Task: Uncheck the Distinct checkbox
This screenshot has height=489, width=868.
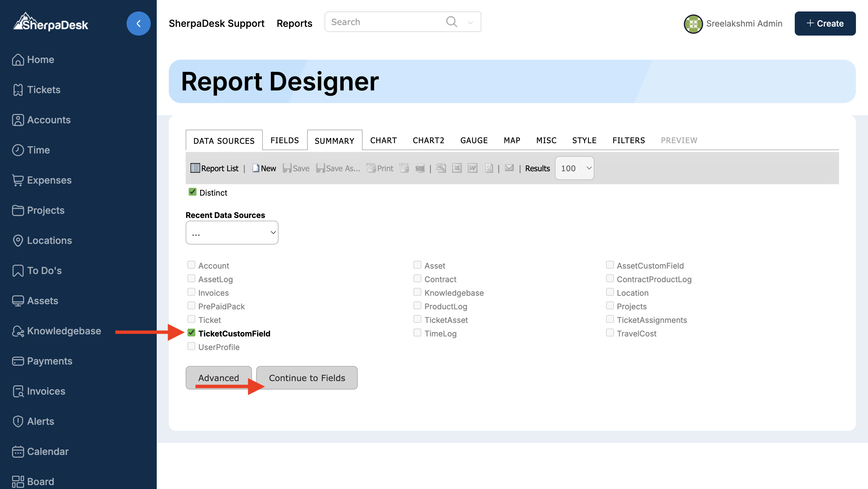Action: coord(192,192)
